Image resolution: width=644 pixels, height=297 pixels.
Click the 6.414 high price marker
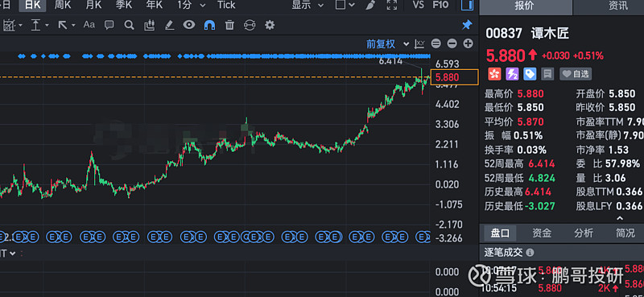(390, 61)
